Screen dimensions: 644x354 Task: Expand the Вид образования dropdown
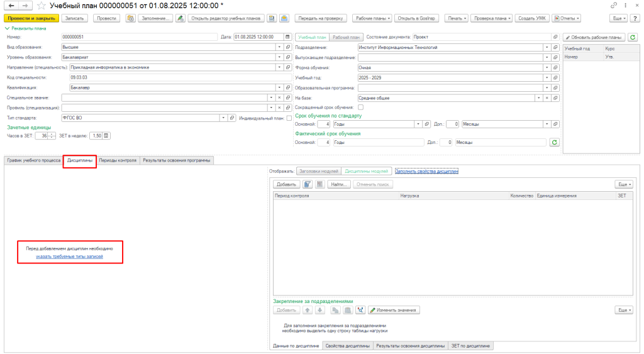[279, 47]
